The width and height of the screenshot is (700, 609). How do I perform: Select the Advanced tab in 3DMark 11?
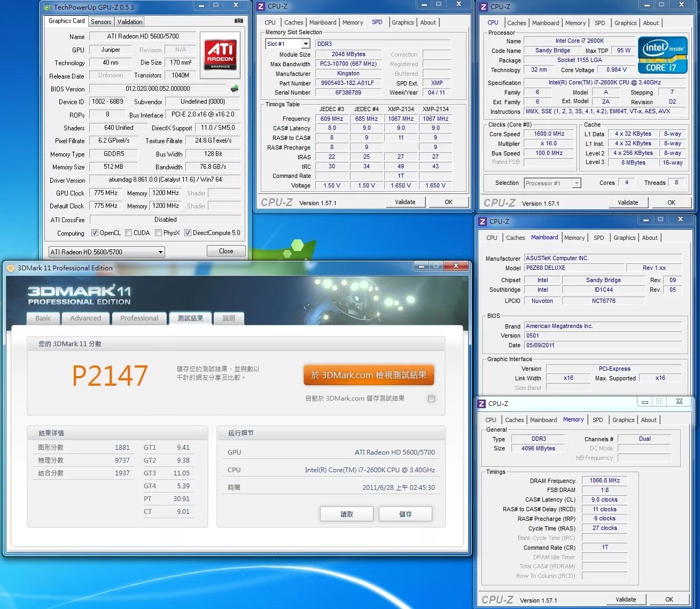click(x=85, y=318)
